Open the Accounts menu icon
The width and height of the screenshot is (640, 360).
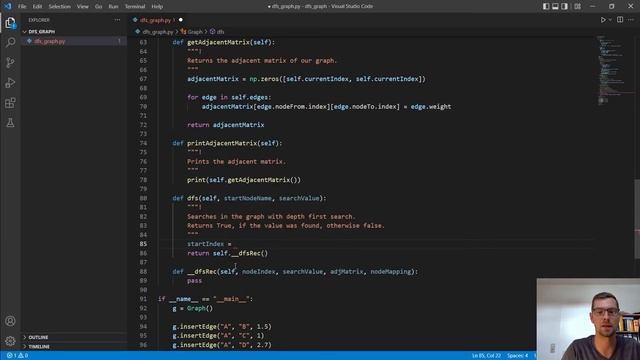[x=10, y=321]
